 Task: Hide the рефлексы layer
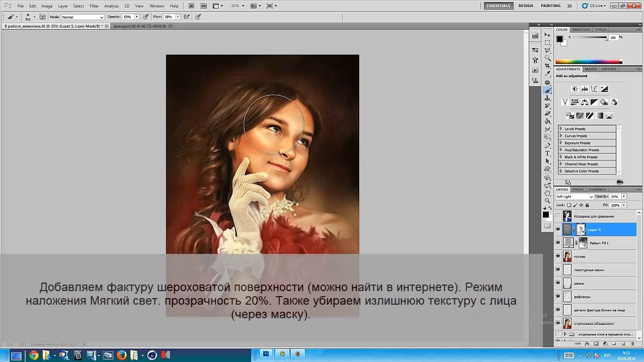pyautogui.click(x=557, y=297)
